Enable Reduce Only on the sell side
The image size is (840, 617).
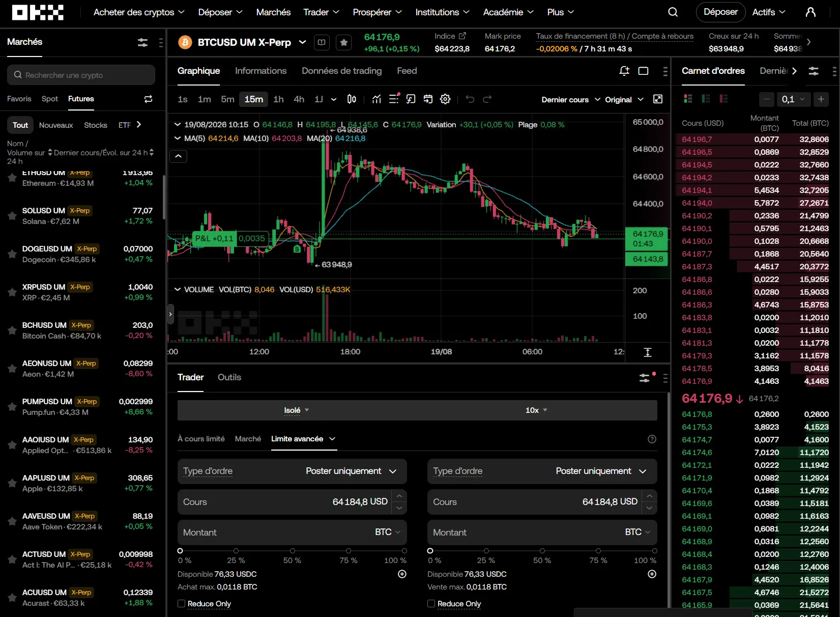pos(431,603)
